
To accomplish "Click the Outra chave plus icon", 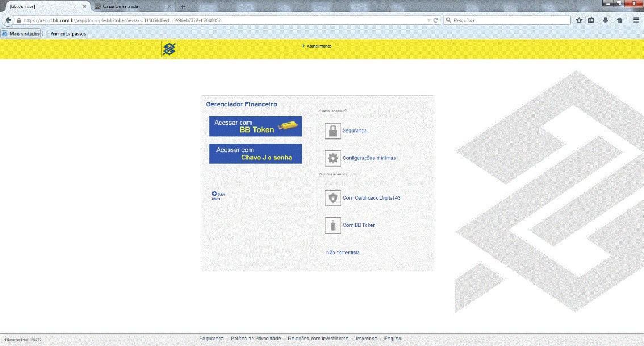I will (215, 194).
